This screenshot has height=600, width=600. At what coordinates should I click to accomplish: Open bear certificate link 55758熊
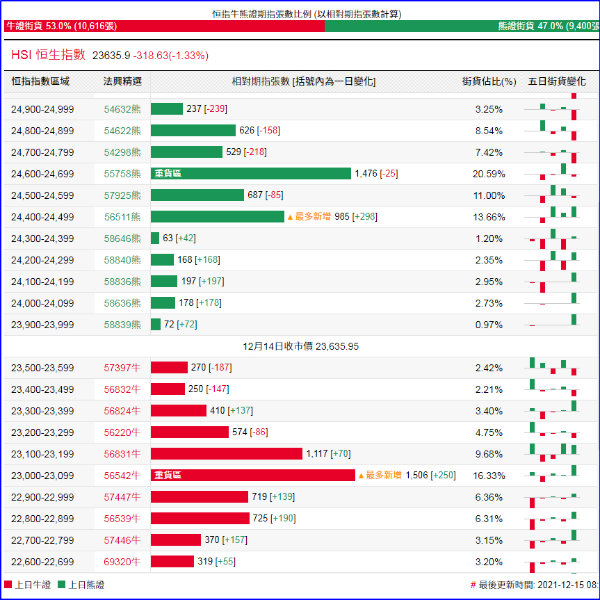122,173
